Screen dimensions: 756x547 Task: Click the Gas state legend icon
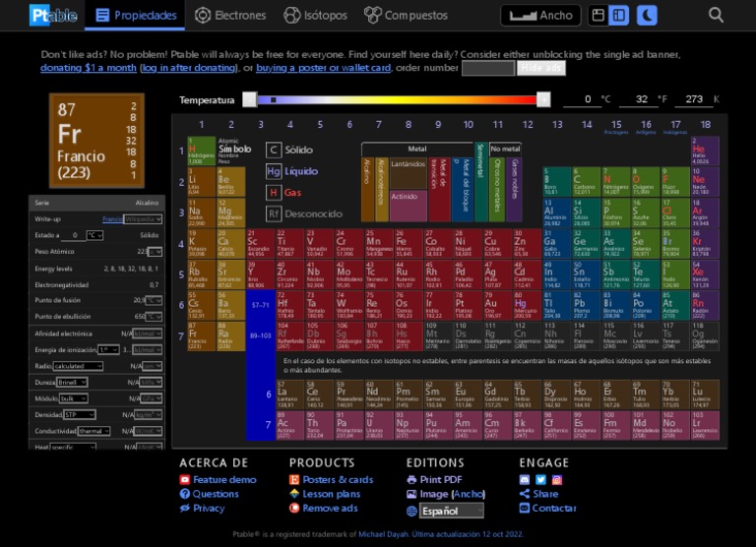point(274,192)
